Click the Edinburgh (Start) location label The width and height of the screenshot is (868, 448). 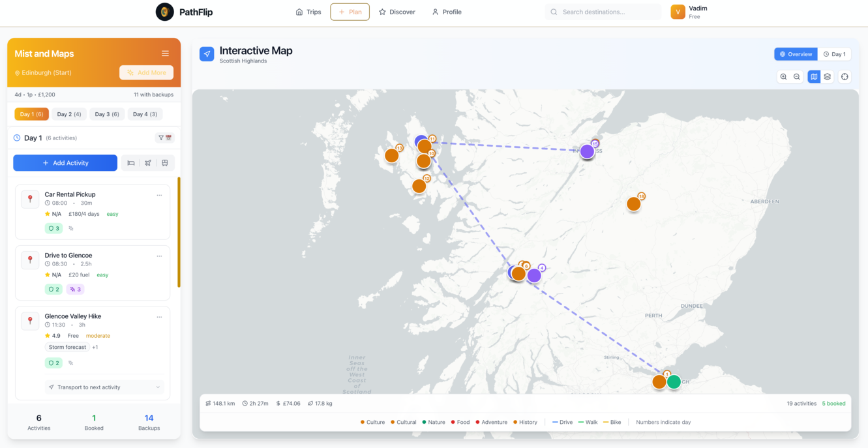tap(43, 73)
